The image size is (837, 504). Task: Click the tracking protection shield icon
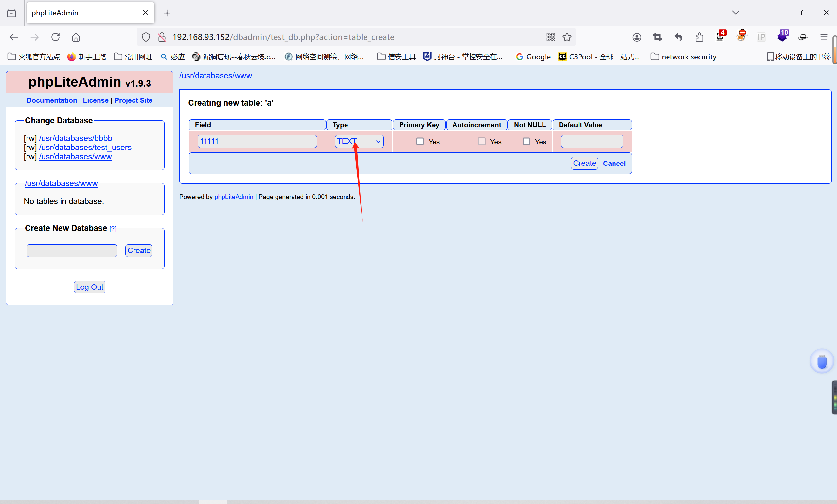(x=146, y=37)
